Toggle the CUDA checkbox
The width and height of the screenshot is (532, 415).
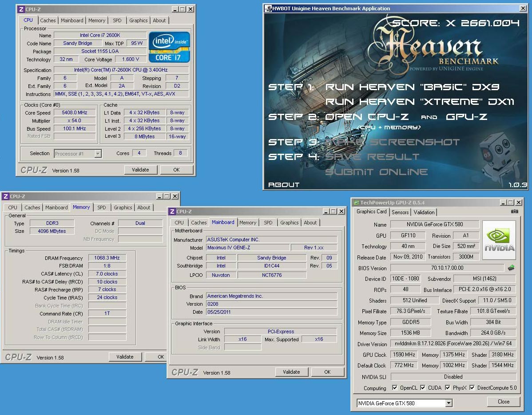tap(423, 388)
